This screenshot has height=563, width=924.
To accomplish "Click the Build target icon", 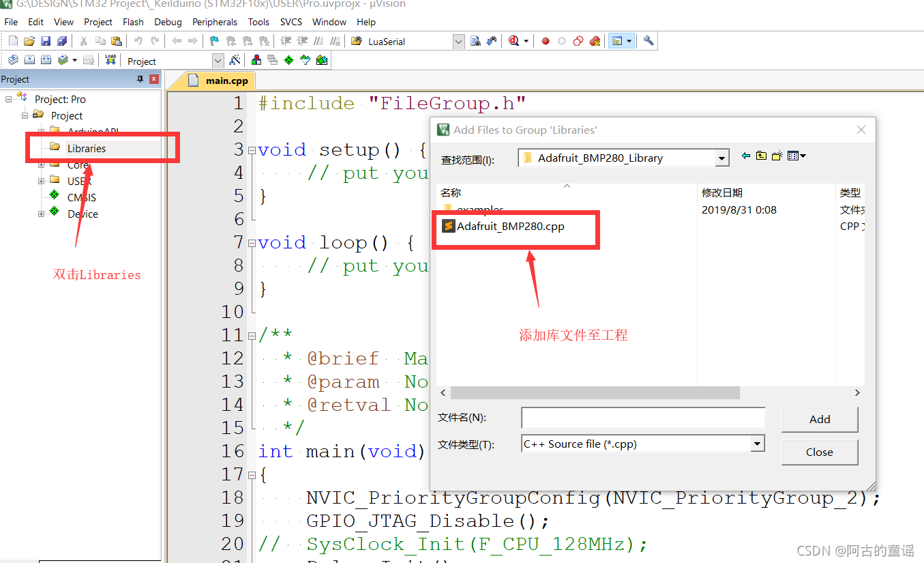I will click(x=29, y=60).
